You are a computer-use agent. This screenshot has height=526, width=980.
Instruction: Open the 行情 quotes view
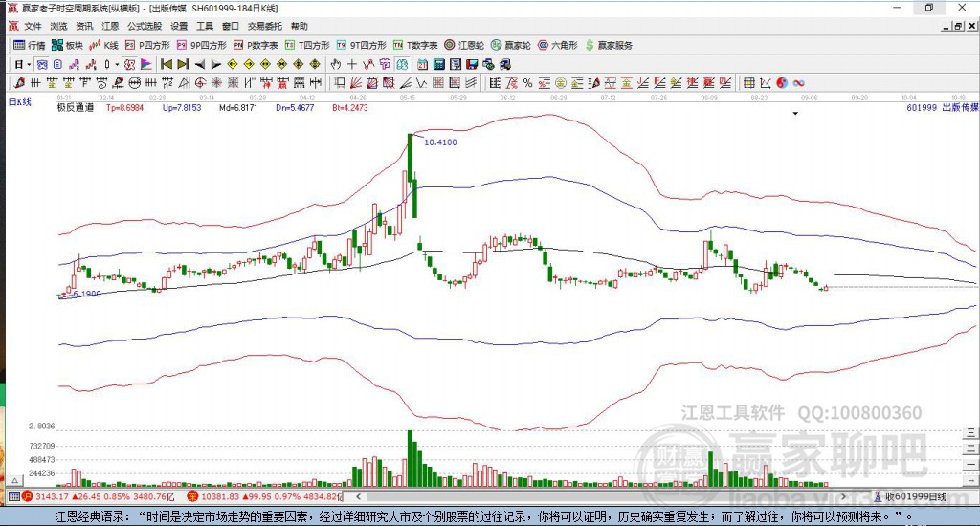(30, 45)
